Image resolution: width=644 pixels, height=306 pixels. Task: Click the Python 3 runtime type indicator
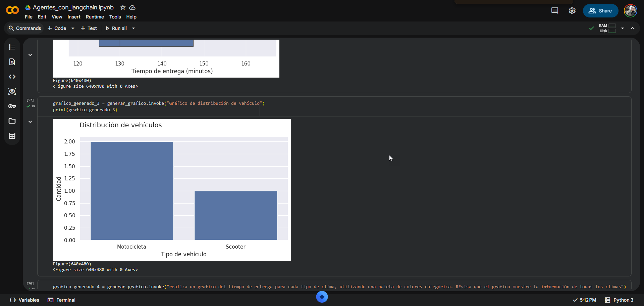[619, 300]
